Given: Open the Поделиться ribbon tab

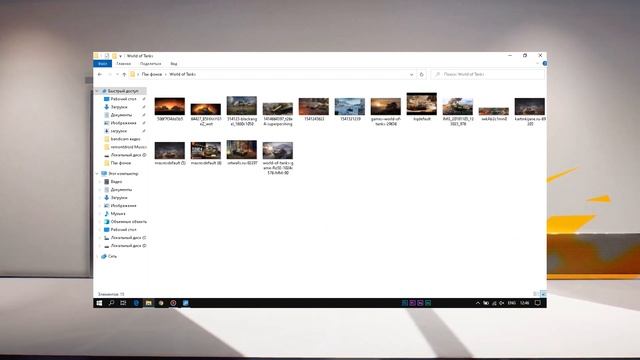Looking at the screenshot, I should [150, 64].
